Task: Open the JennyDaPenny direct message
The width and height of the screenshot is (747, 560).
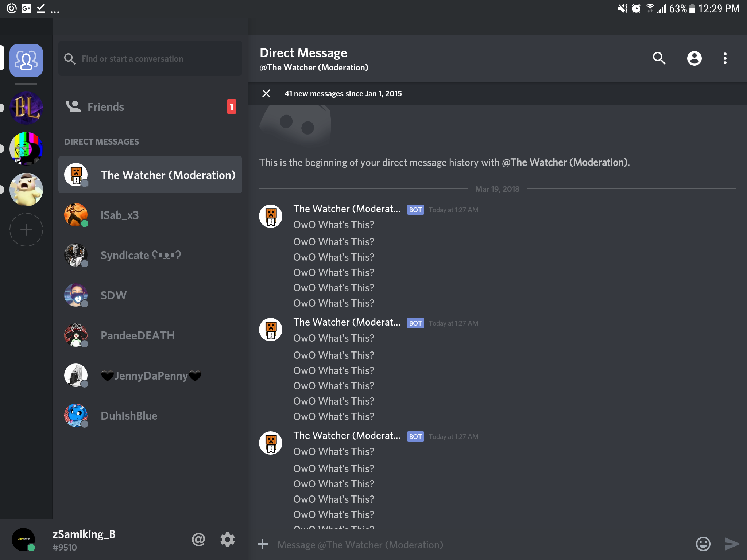Action: [150, 376]
